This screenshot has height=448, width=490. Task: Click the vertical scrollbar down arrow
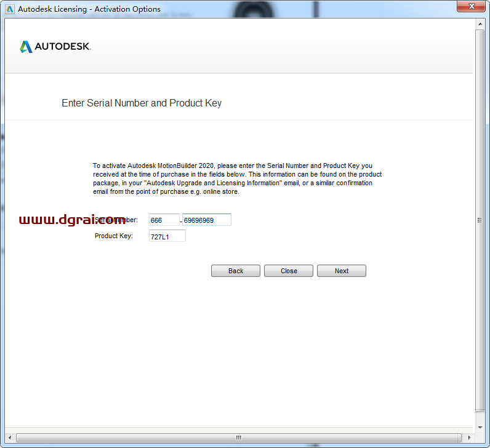pos(480,426)
